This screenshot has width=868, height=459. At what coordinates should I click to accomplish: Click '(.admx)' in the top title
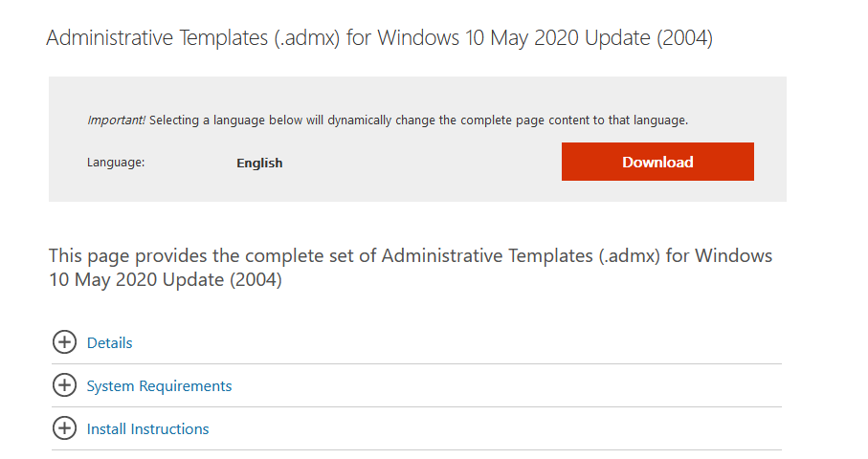[x=306, y=37]
